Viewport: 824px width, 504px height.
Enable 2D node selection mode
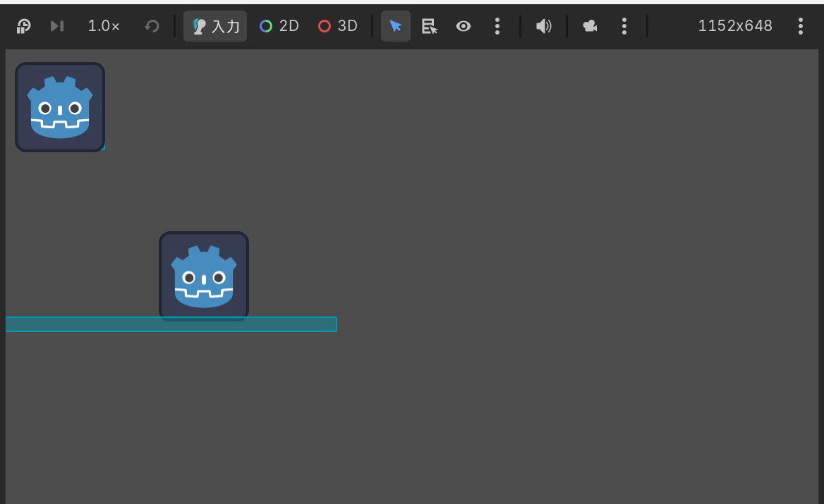pos(279,25)
